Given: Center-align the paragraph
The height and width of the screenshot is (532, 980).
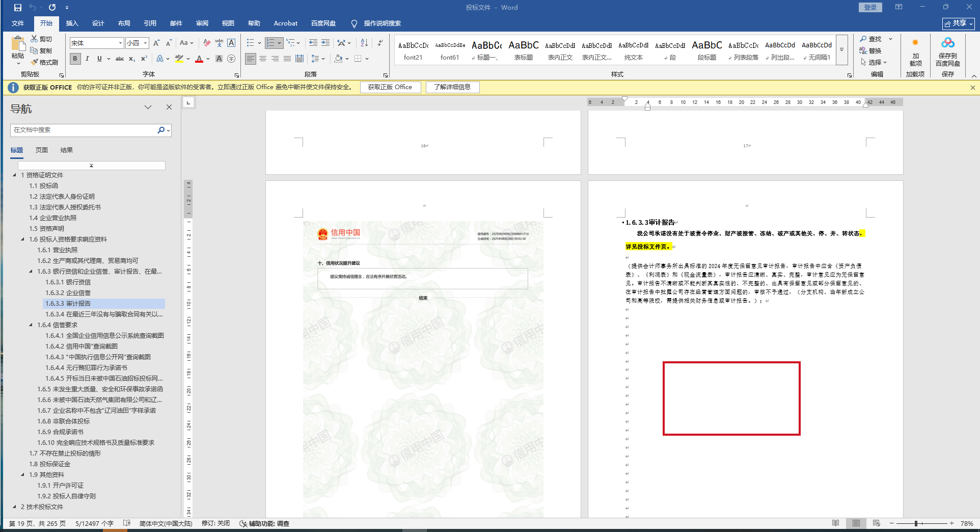Looking at the screenshot, I should (x=263, y=59).
